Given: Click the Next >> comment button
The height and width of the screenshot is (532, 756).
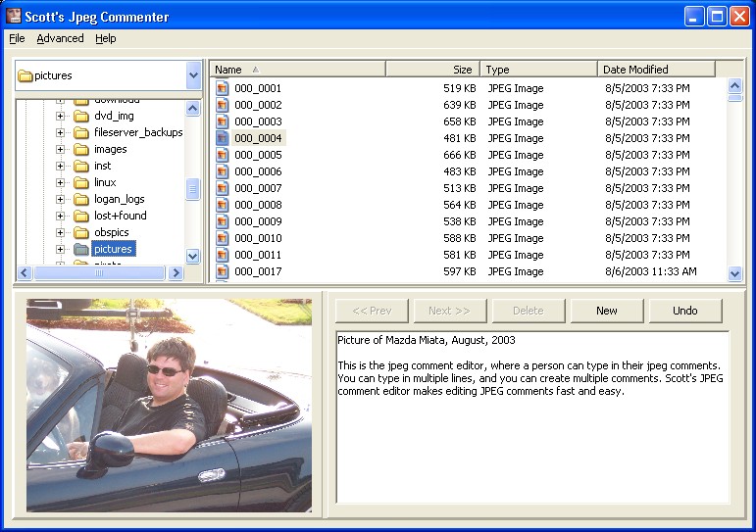Looking at the screenshot, I should click(450, 311).
